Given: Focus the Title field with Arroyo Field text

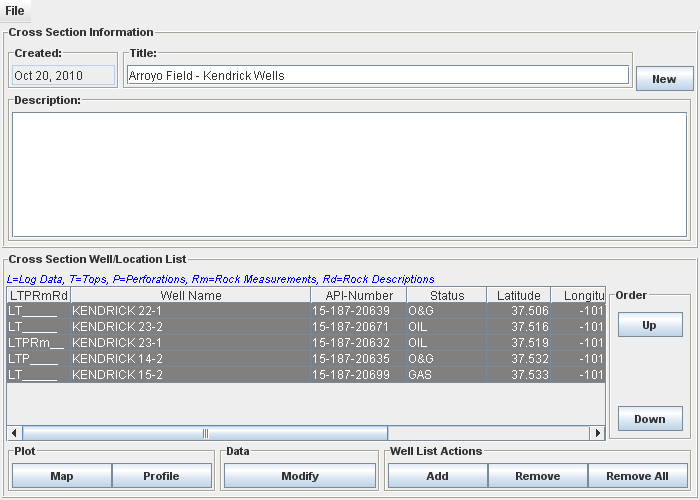Looking at the screenshot, I should (378, 75).
